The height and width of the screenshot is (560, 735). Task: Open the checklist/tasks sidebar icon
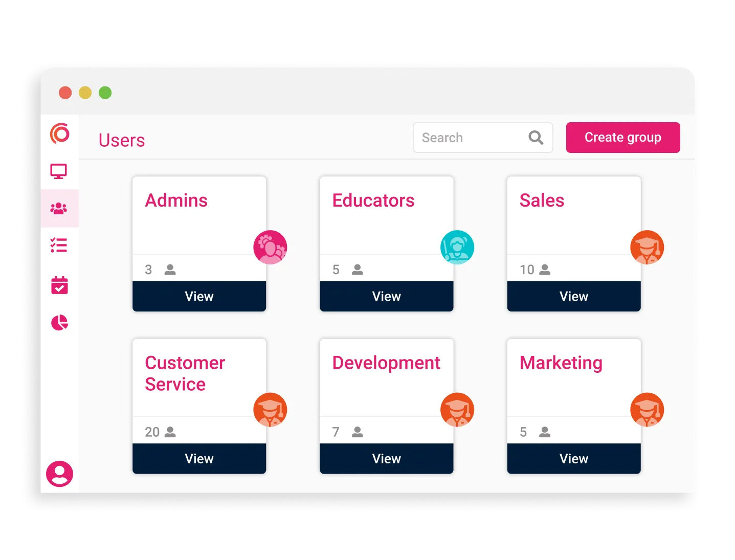tap(59, 245)
